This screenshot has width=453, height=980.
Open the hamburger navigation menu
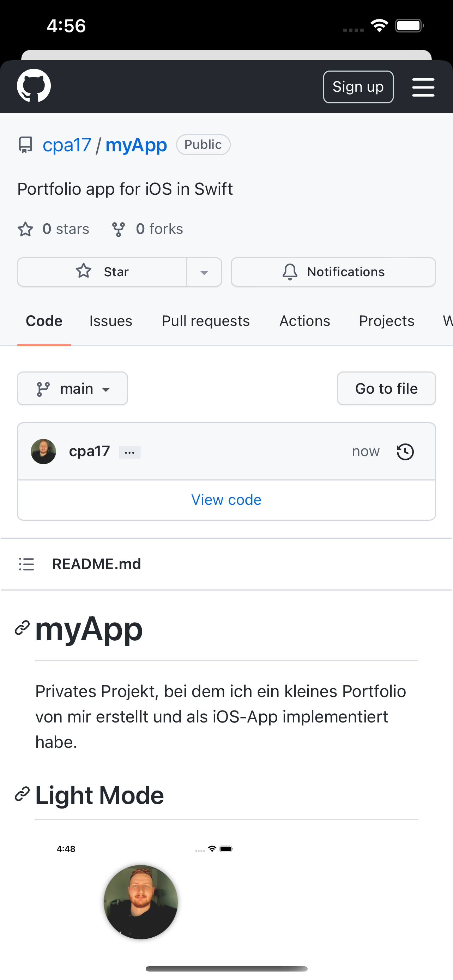[x=423, y=87]
